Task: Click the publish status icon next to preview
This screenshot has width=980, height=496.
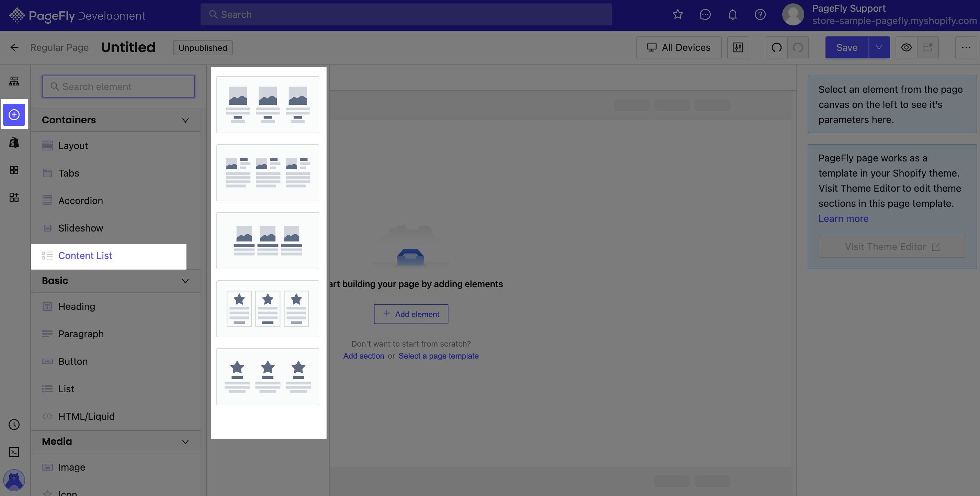Action: point(927,48)
